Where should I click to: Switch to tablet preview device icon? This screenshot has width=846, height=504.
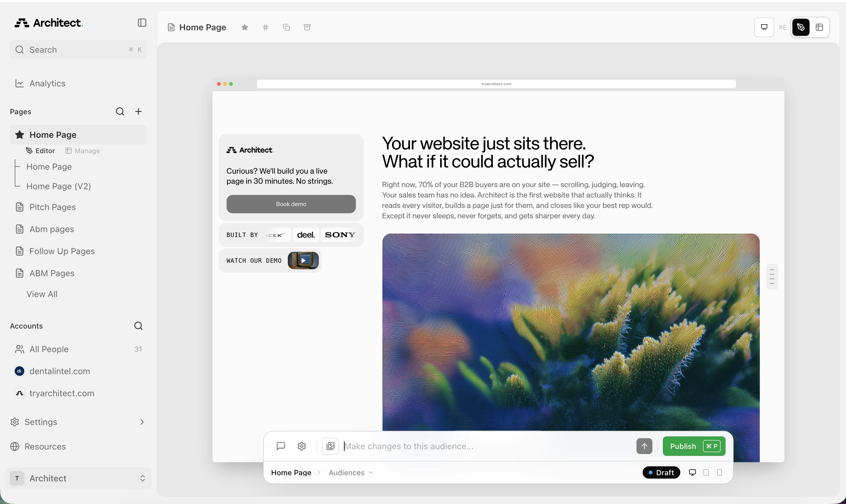click(x=706, y=473)
